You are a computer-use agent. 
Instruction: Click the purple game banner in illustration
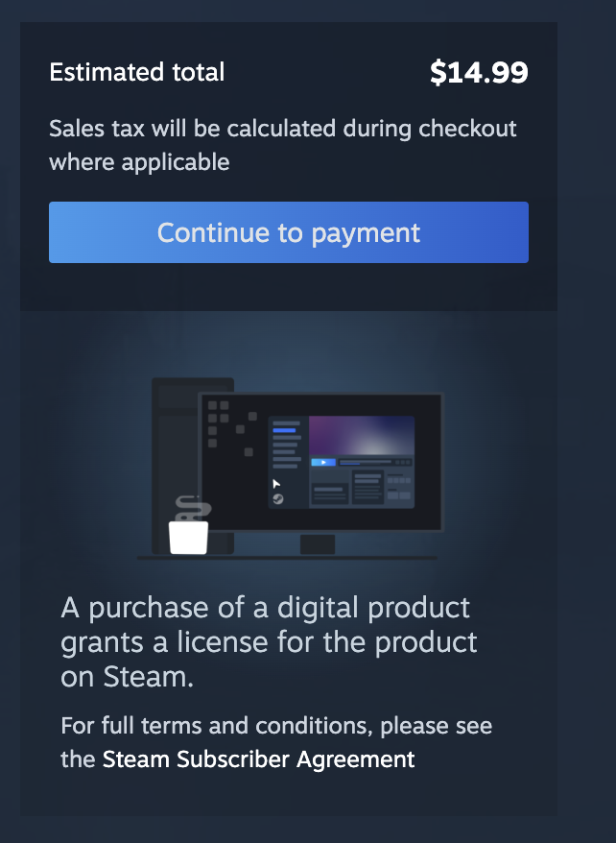(362, 436)
